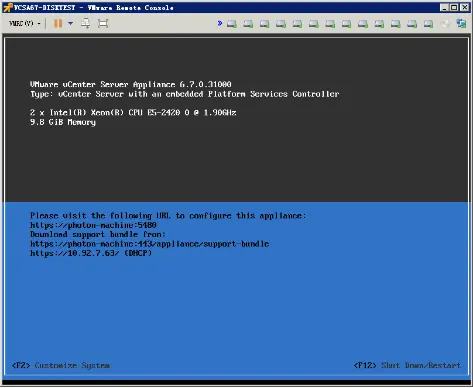Click the VMware Remote Console title bar icon

(7, 7)
